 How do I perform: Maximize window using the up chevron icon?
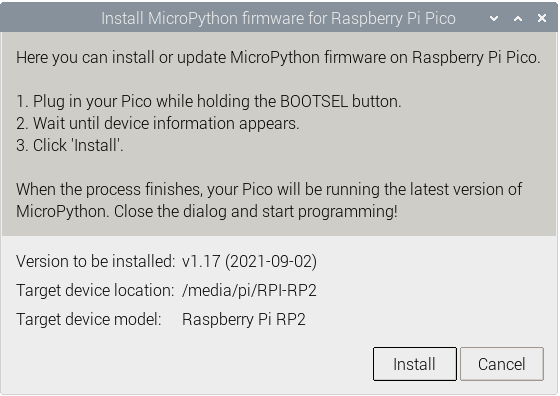point(518,18)
